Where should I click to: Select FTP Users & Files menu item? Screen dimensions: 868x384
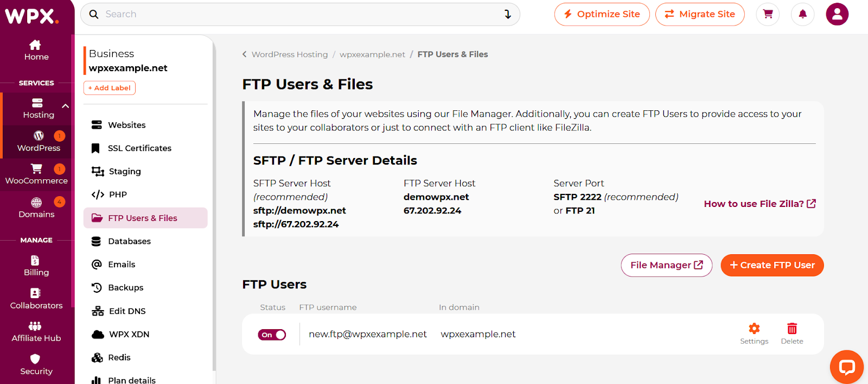coord(145,218)
